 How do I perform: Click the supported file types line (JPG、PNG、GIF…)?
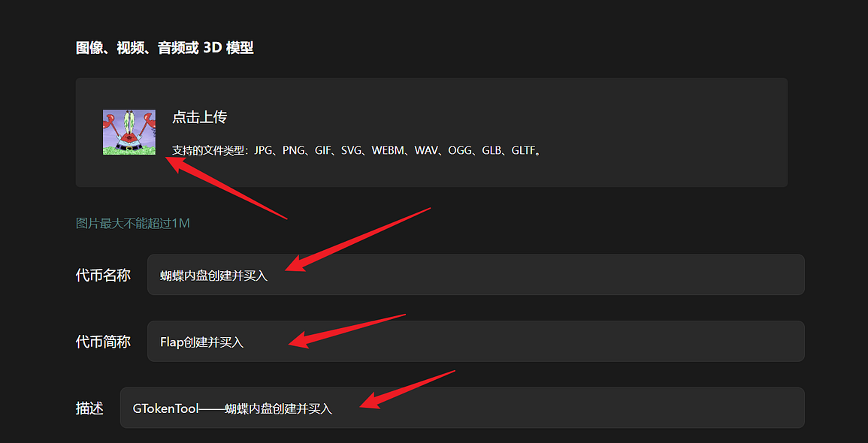pyautogui.click(x=356, y=150)
